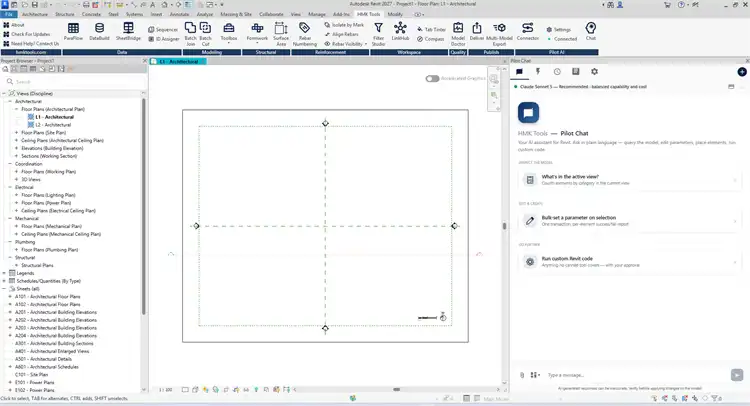Expand Floor Plans (Site Plan) node
Image resolution: width=750 pixels, height=406 pixels.
tap(17, 132)
